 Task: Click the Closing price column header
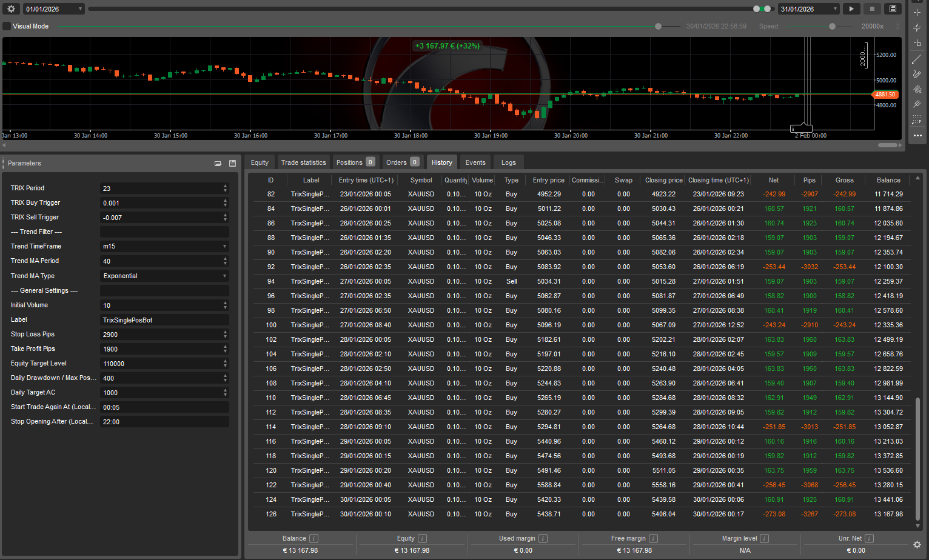tap(663, 180)
